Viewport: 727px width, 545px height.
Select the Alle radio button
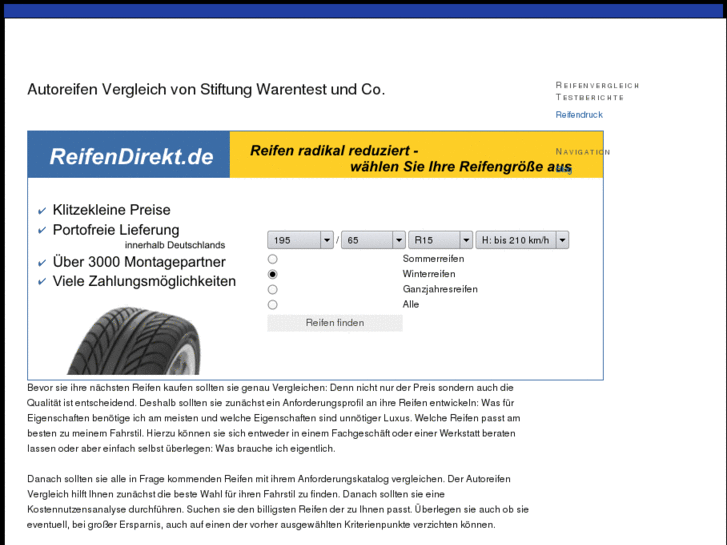[273, 305]
